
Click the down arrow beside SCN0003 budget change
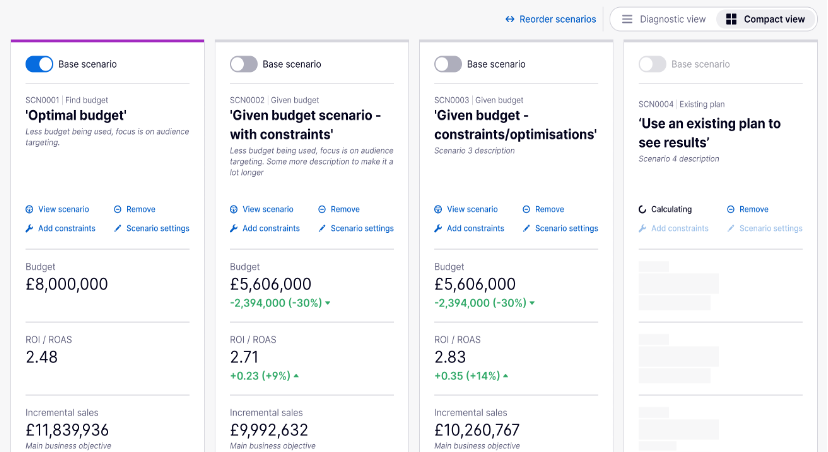(x=531, y=303)
